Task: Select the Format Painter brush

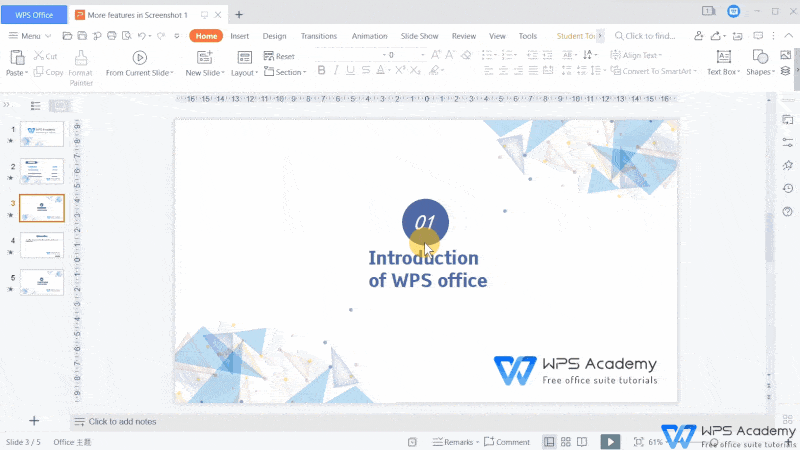Action: click(81, 58)
